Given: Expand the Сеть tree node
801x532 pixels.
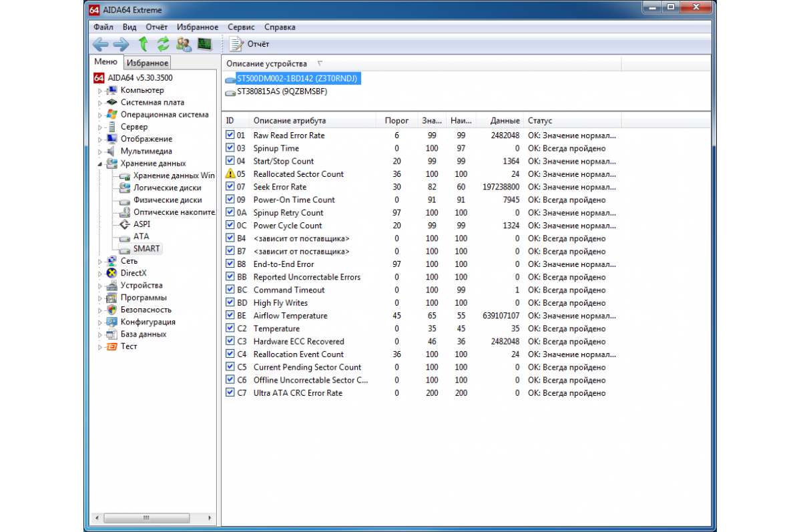Looking at the screenshot, I should 101,262.
